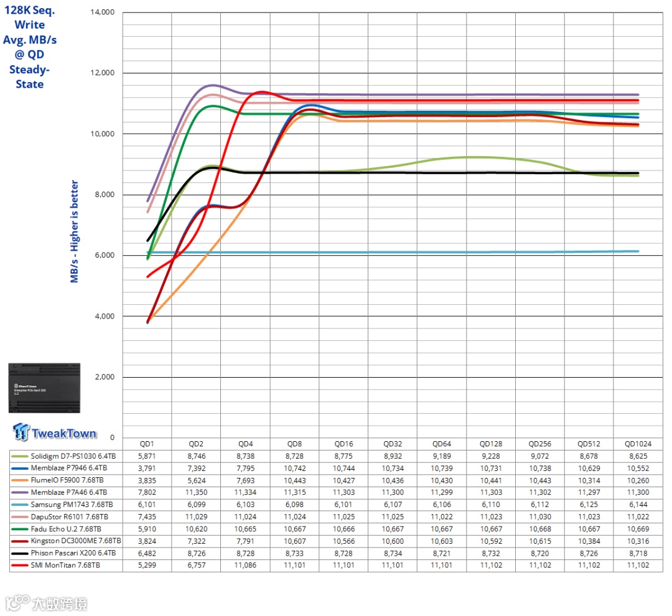
Task: Click the black Phison Pascari legend swatch
Action: point(20,553)
